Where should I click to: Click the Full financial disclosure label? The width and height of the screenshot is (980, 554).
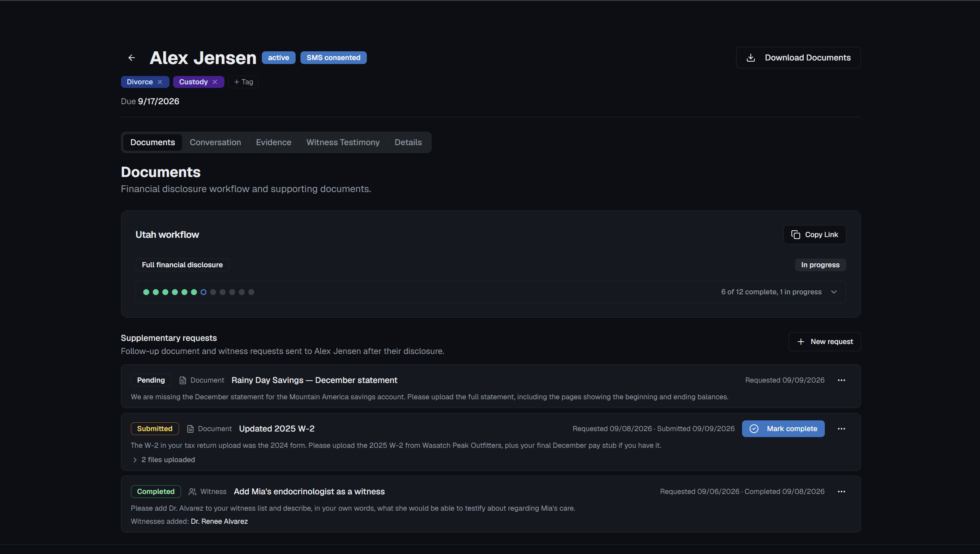click(182, 265)
